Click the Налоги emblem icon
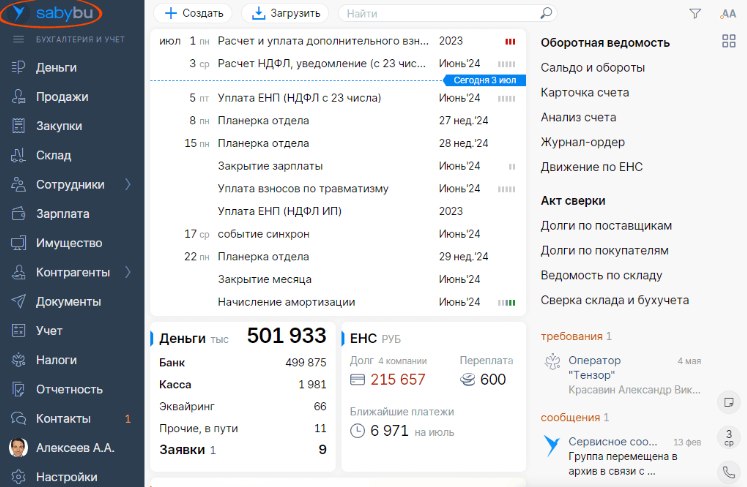747x487 pixels. pyautogui.click(x=18, y=360)
